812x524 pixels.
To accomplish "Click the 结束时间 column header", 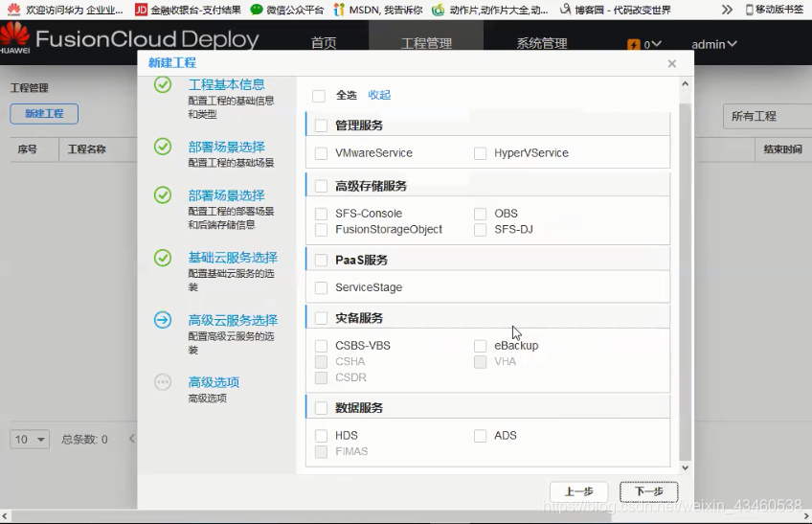I will [782, 149].
